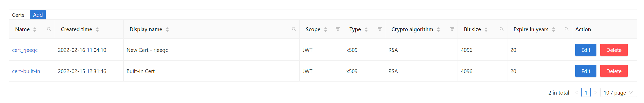Go to the previous page arrow
Image resolution: width=644 pixels, height=103 pixels.
click(577, 93)
